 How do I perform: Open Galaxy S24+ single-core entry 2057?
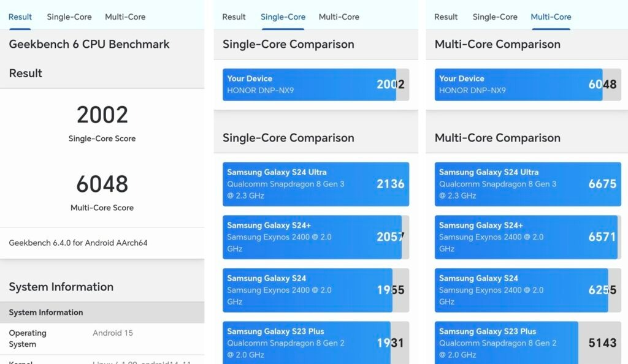pos(316,237)
